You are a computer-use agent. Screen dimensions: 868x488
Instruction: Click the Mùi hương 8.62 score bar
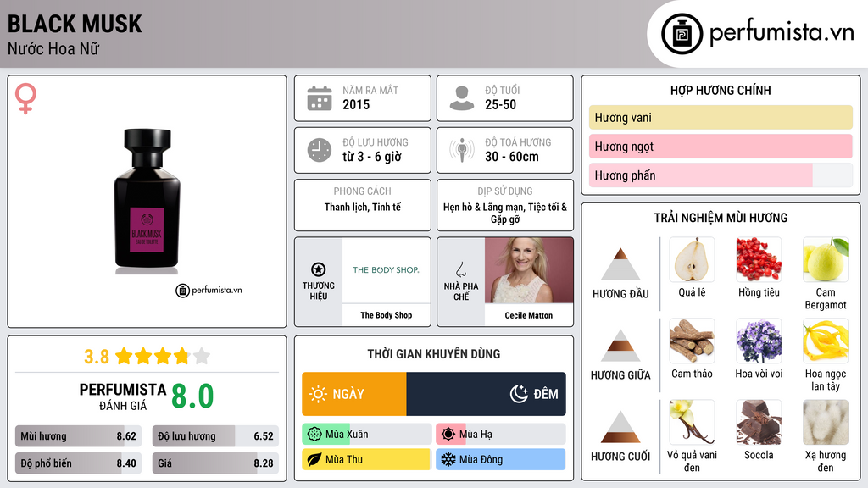pos(79,436)
